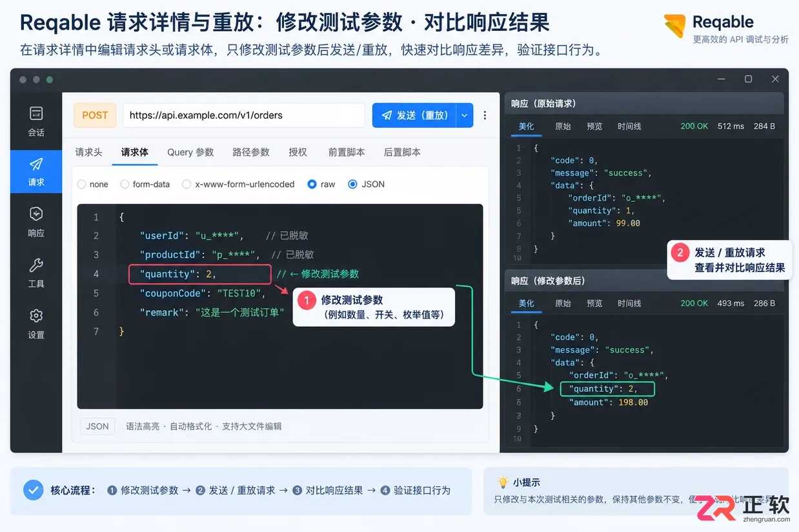The height and width of the screenshot is (532, 799).
Task: Click the 响应（修改参数后）panel header
Action: click(x=644, y=281)
